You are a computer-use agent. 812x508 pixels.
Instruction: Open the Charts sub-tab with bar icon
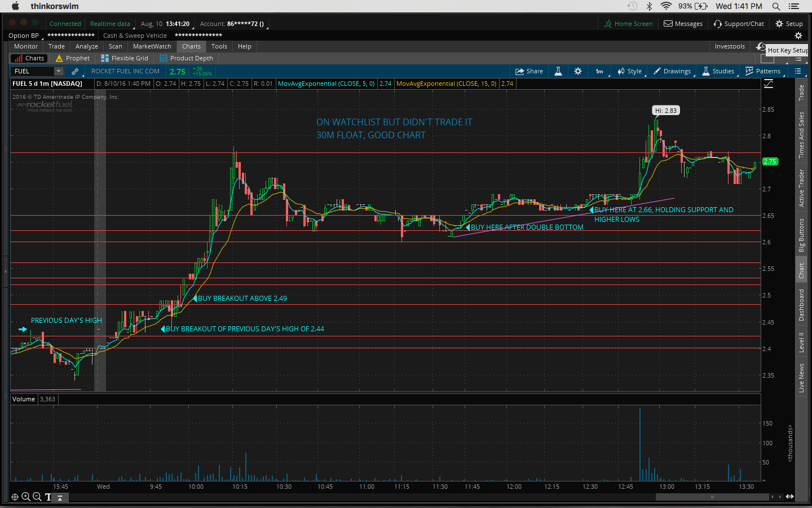pyautogui.click(x=29, y=58)
